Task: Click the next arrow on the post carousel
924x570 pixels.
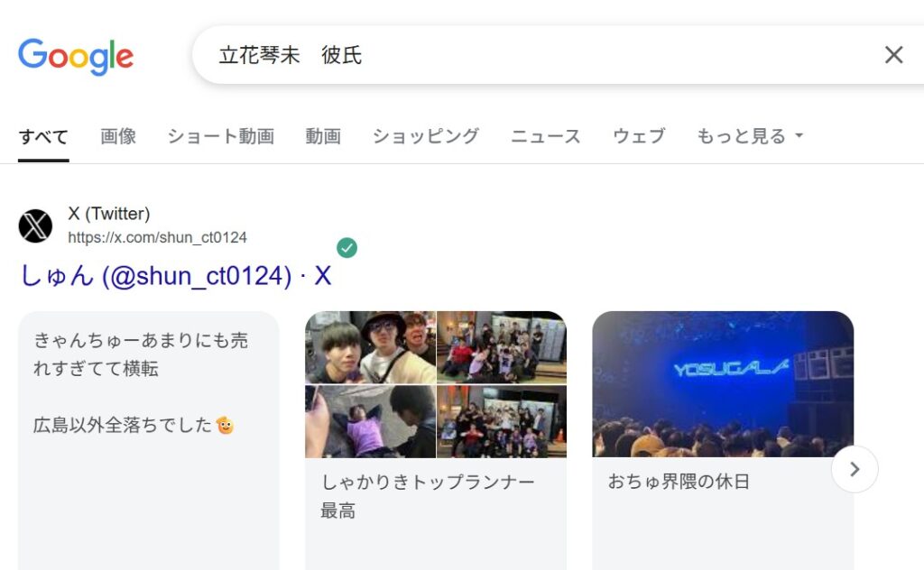Action: pos(855,469)
